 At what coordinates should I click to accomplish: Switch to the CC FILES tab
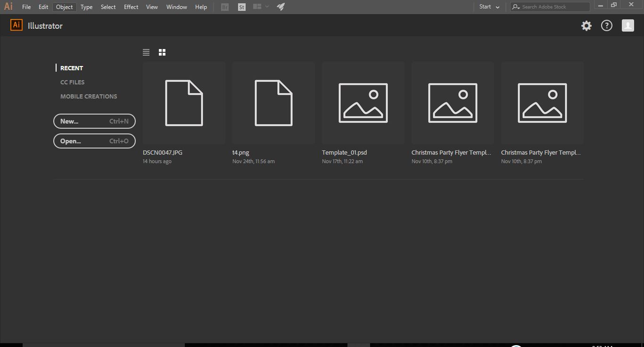pos(73,82)
